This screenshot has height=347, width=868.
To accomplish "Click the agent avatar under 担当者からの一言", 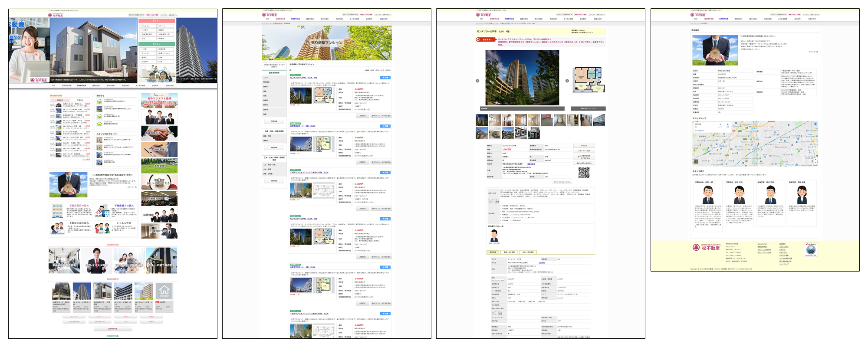I will (494, 236).
